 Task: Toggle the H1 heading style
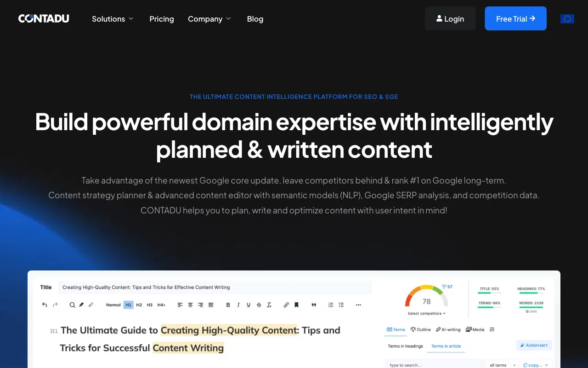(128, 305)
